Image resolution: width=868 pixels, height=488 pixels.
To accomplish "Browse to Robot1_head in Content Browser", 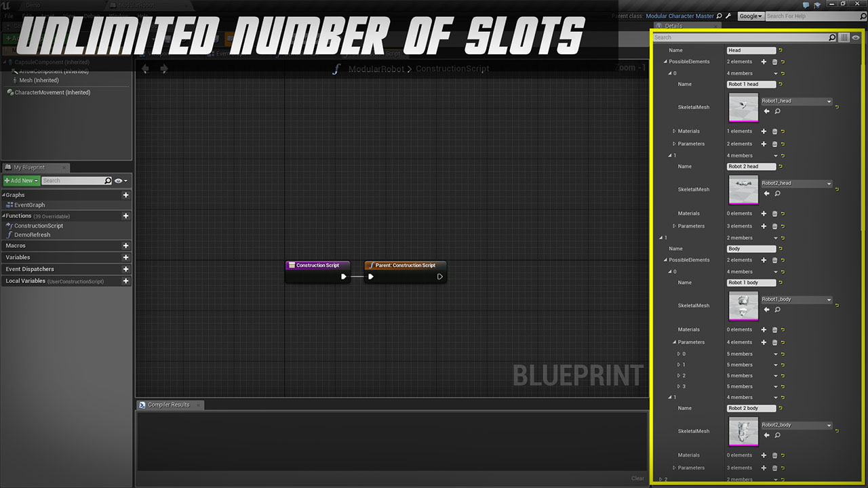I will (777, 111).
